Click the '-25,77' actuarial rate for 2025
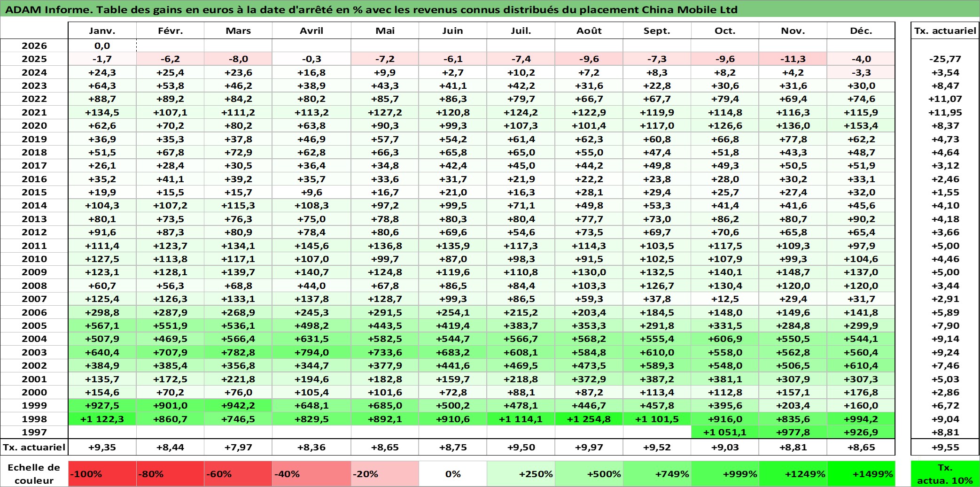Viewport: 980px width, 487px height. click(x=945, y=59)
